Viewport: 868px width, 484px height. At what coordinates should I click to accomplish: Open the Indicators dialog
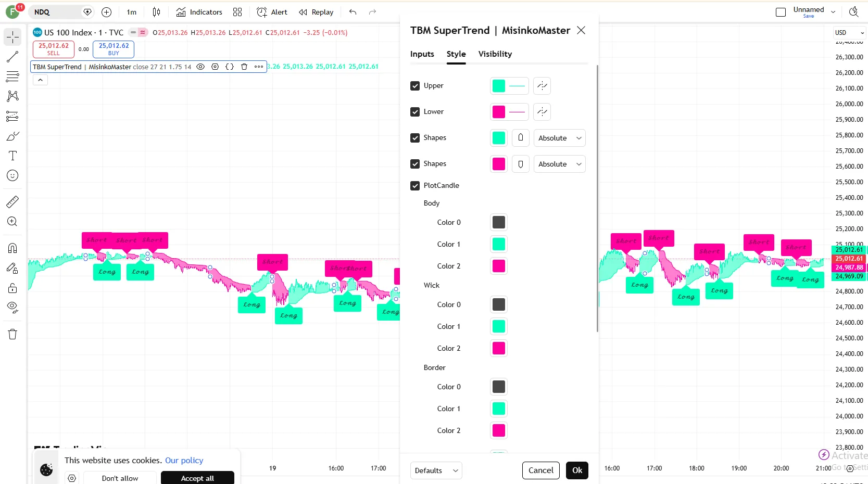[x=199, y=12]
